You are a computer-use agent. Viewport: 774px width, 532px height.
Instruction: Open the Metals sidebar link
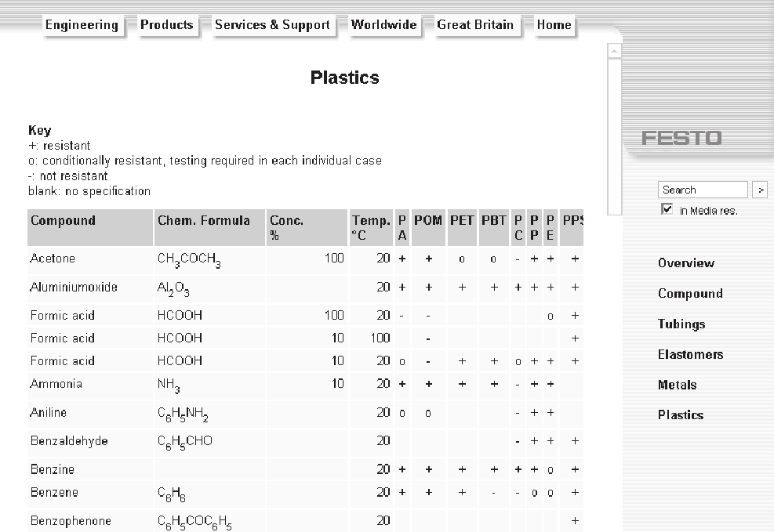point(678,385)
